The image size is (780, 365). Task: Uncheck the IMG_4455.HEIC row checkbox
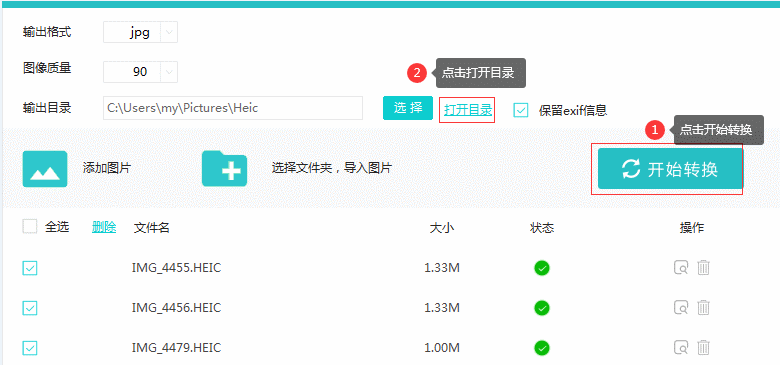tap(30, 269)
